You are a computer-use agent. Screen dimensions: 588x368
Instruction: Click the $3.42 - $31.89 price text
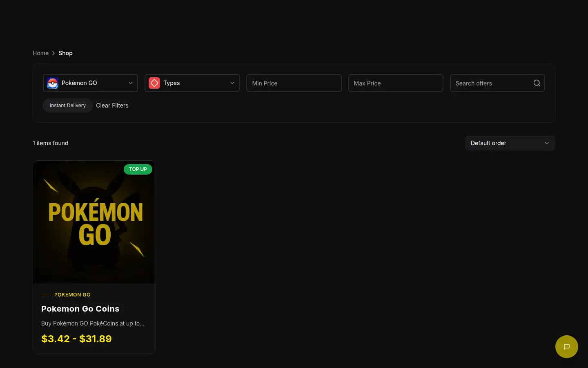pyautogui.click(x=76, y=339)
